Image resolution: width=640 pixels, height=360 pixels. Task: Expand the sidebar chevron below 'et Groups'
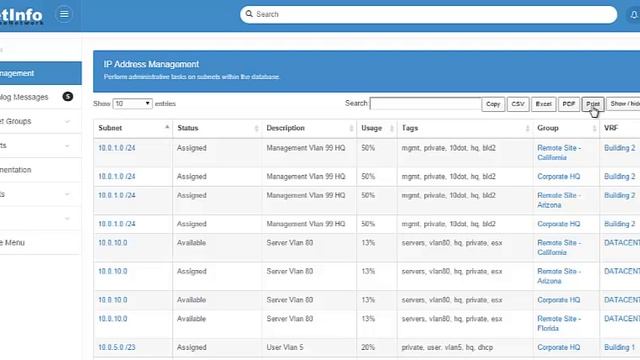pyautogui.click(x=67, y=146)
